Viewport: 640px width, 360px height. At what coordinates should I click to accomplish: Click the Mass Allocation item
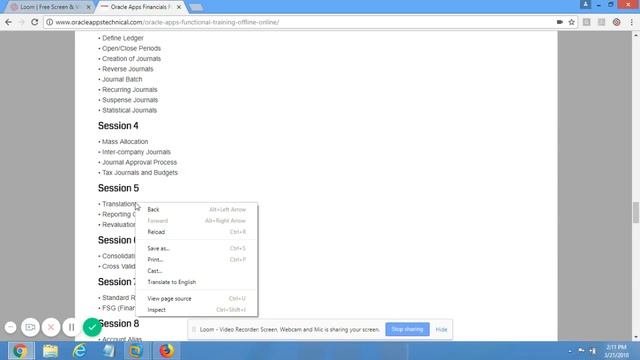(125, 142)
